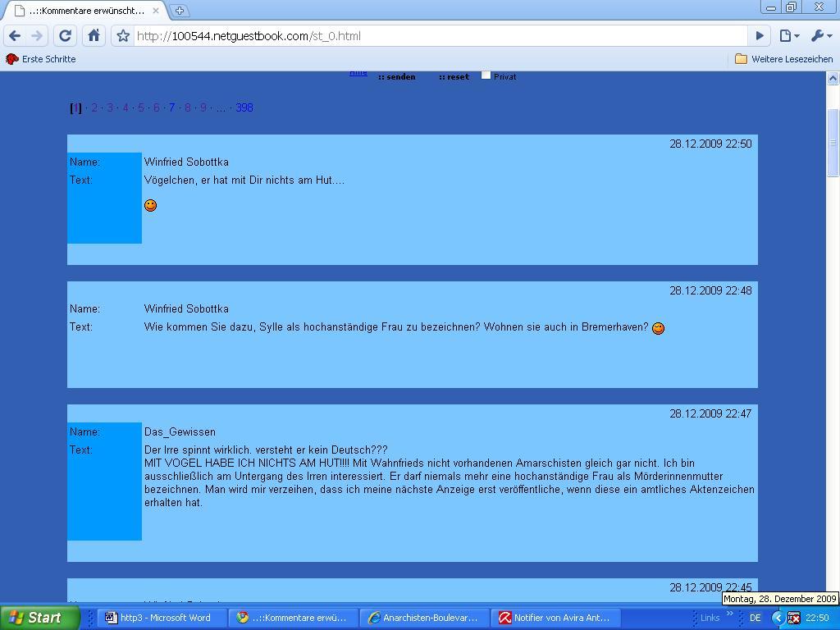Switch to Anarchisten-Boulevard Internet Explorer taskbar button
840x630 pixels.
[x=424, y=618]
